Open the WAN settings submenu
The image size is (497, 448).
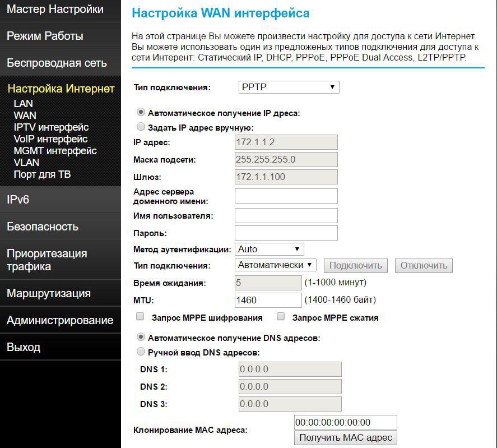click(25, 115)
